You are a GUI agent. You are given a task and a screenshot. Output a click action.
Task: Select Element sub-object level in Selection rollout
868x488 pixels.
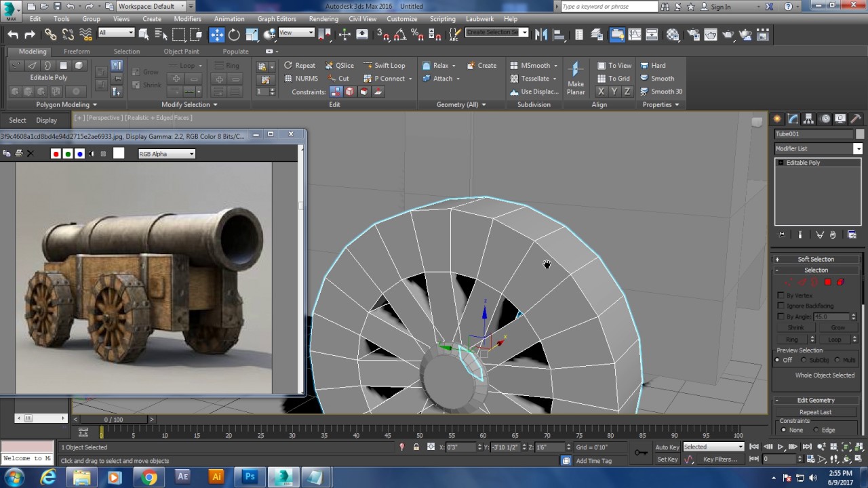click(x=841, y=282)
